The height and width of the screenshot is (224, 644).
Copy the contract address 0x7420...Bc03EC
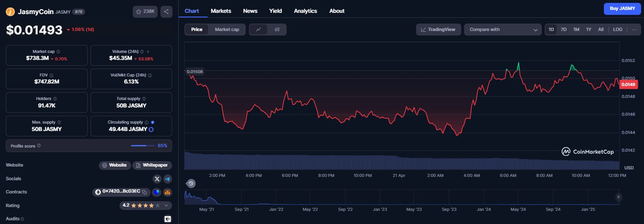(x=144, y=192)
